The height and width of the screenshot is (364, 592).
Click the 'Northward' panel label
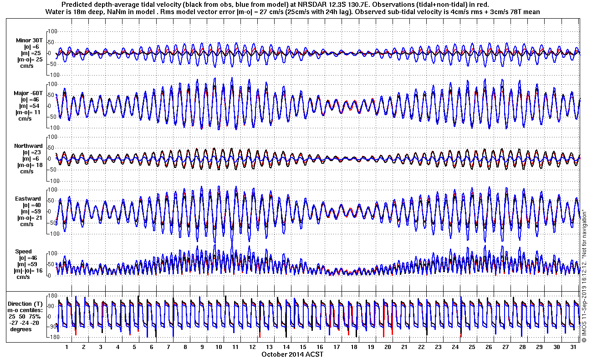coord(28,146)
